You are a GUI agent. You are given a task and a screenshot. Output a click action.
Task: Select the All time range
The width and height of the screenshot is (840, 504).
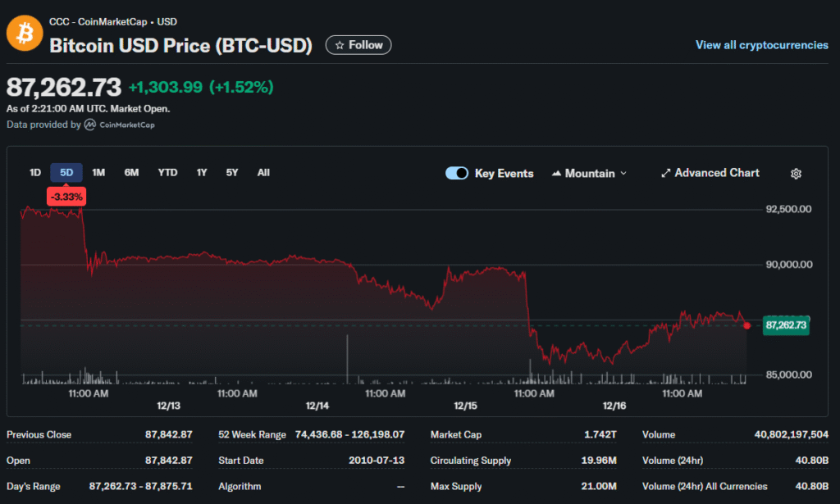pos(263,172)
